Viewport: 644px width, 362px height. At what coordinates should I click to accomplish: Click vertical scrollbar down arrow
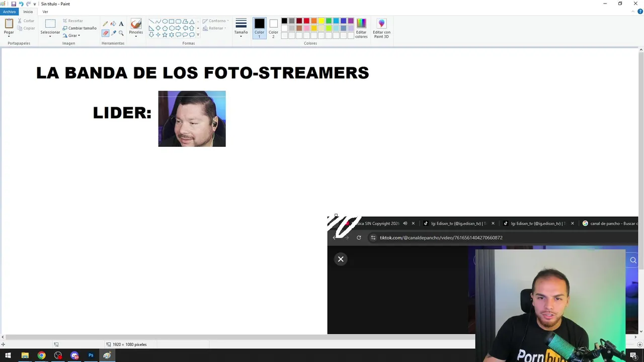(x=641, y=331)
